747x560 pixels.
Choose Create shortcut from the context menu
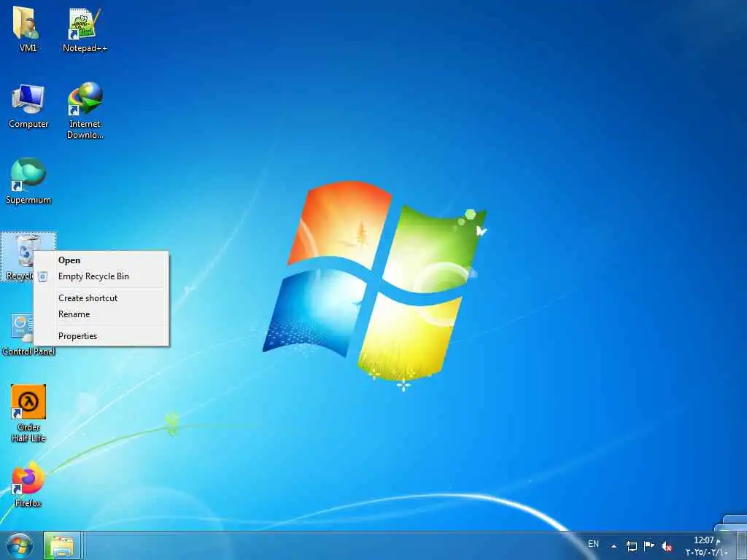click(101, 298)
